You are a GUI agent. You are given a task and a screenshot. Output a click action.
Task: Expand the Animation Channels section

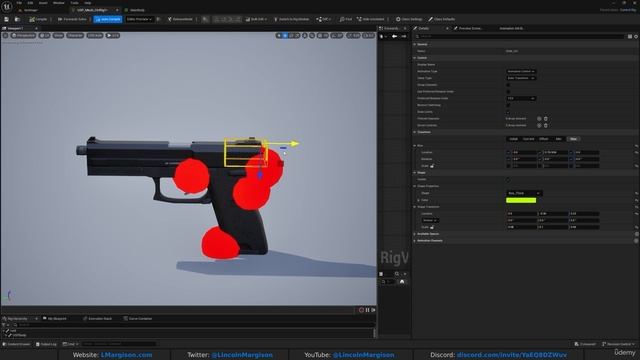coord(415,241)
